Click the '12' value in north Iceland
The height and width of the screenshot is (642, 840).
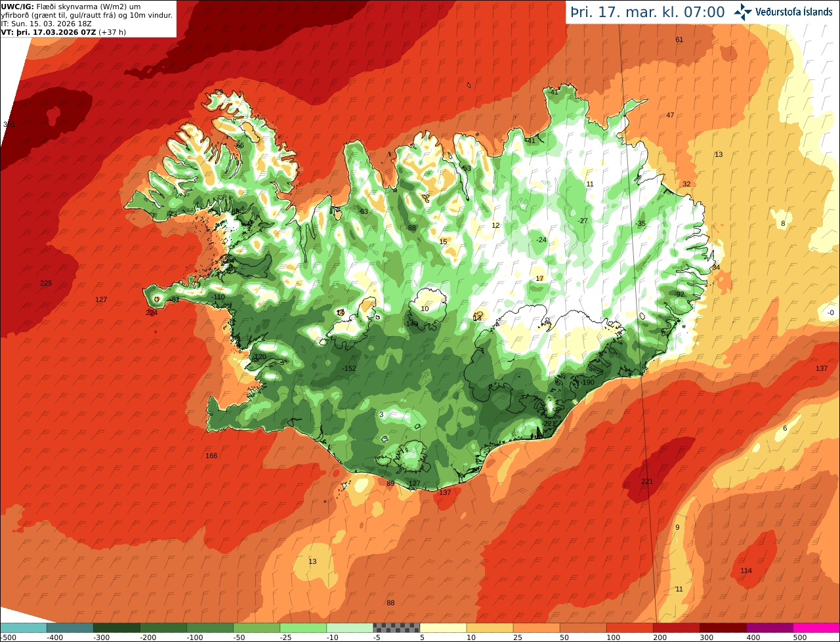point(495,226)
